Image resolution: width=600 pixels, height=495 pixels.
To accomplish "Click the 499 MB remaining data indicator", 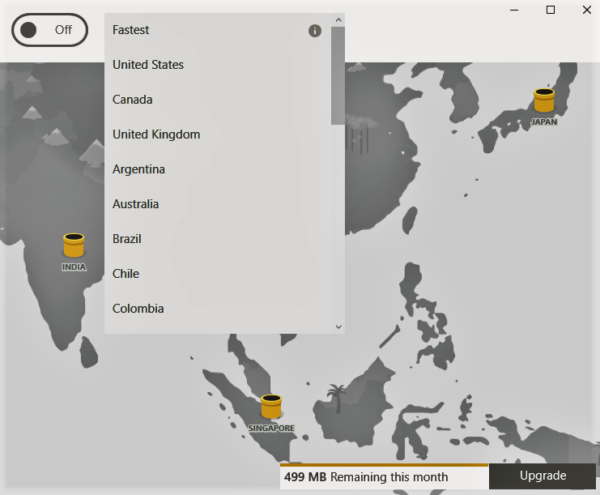I will pos(384,477).
